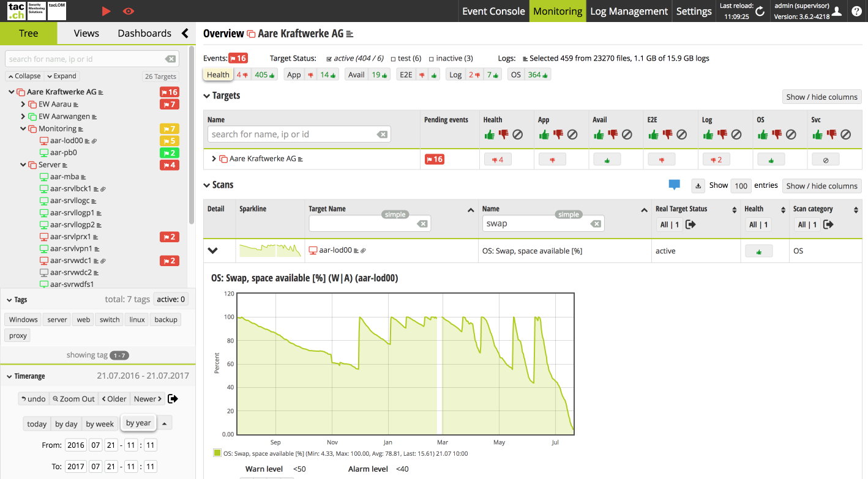Image resolution: width=868 pixels, height=479 pixels.
Task: Open the dropdown arrow next to by year
Action: pos(165,423)
